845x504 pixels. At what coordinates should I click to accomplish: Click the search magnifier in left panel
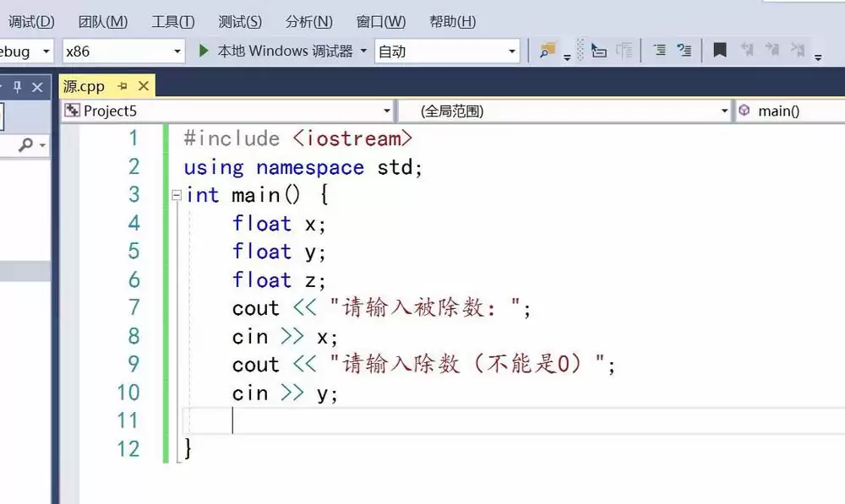[x=25, y=145]
